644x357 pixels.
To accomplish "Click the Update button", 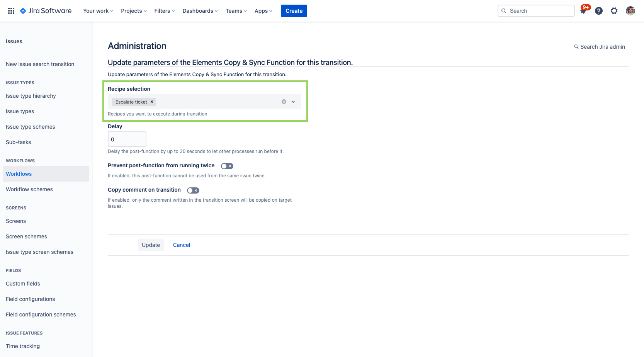I will (151, 245).
